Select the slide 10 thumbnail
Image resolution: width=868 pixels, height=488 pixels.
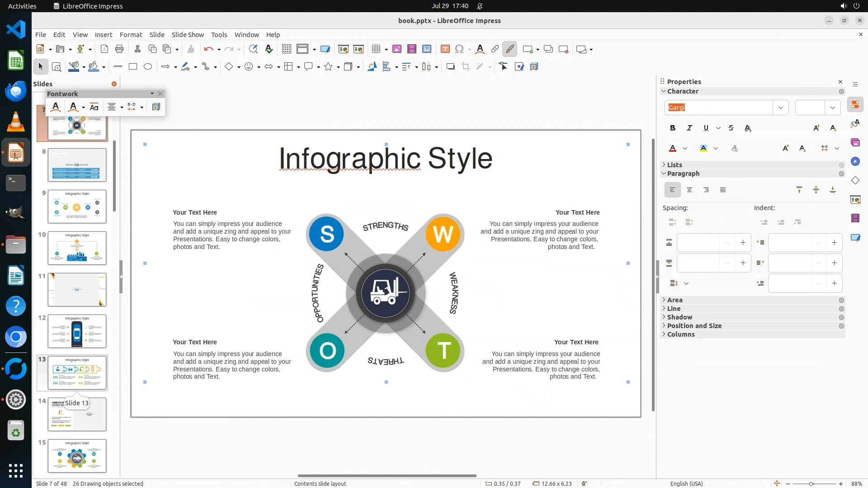(77, 248)
